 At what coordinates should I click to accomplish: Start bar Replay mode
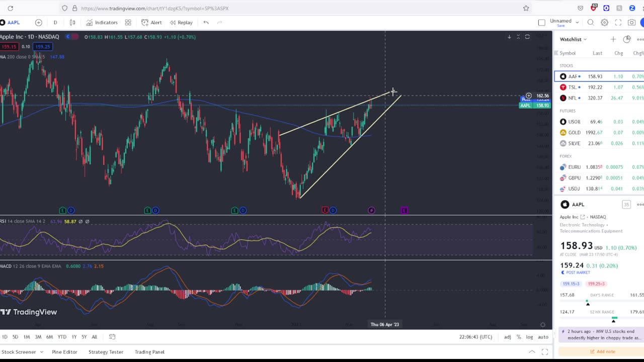pos(181,22)
